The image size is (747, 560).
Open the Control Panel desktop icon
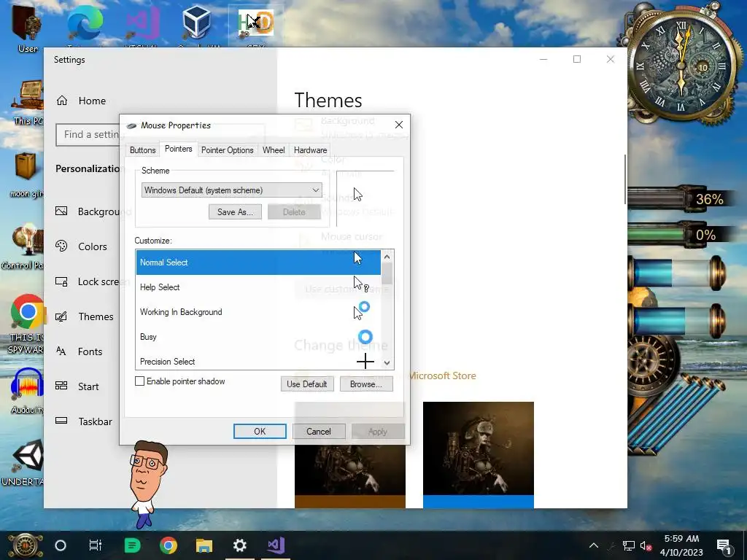coord(25,246)
